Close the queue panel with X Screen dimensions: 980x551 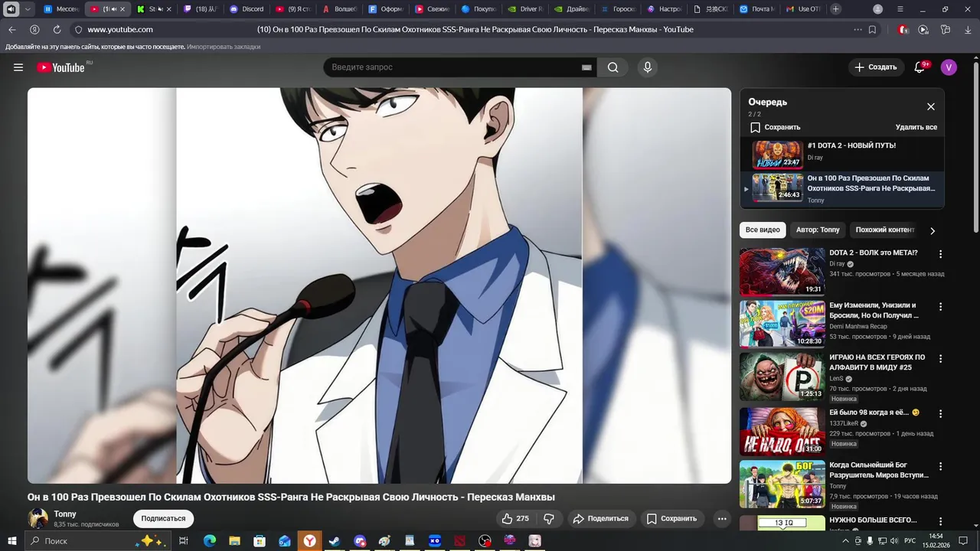(931, 106)
